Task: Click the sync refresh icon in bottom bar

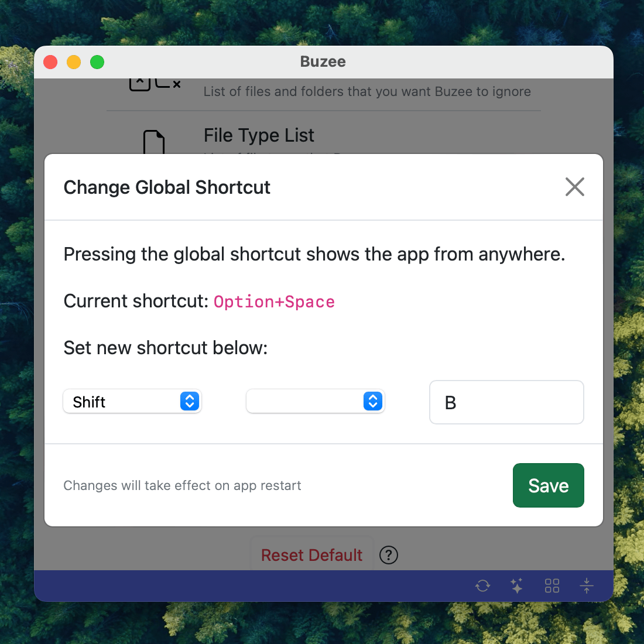Action: click(x=482, y=585)
